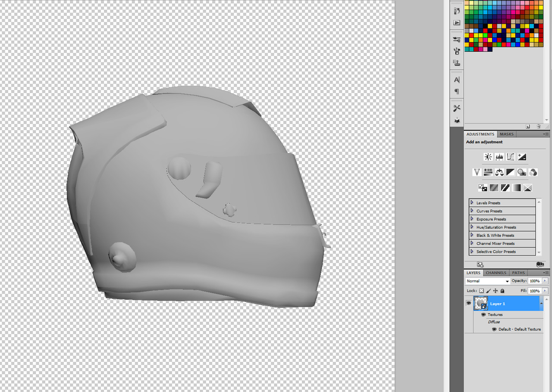Image resolution: width=552 pixels, height=392 pixels.
Task: Add a Brightness/Contrast adjustment
Action: pos(488,157)
